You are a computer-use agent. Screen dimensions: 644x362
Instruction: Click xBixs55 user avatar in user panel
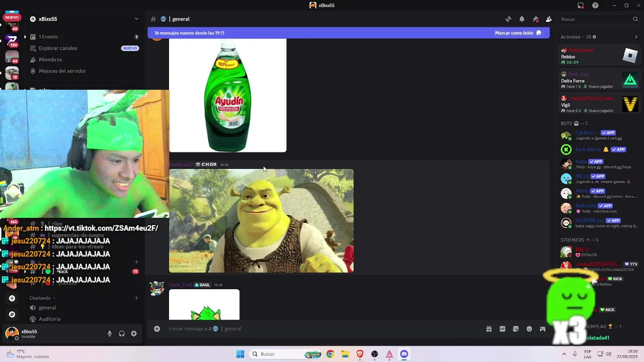coord(12,333)
